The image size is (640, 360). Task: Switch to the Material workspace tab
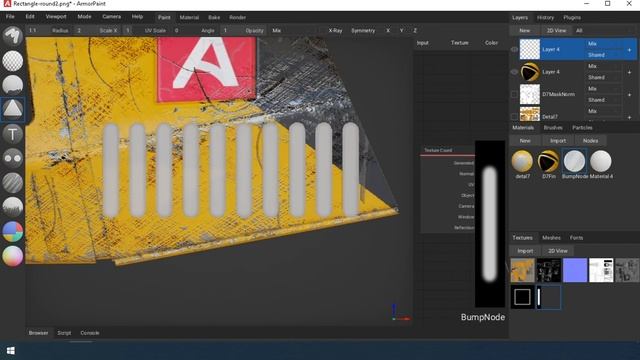click(189, 18)
